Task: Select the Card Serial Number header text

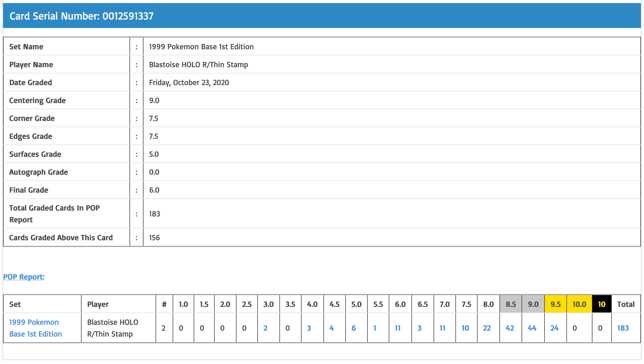Action: click(82, 16)
